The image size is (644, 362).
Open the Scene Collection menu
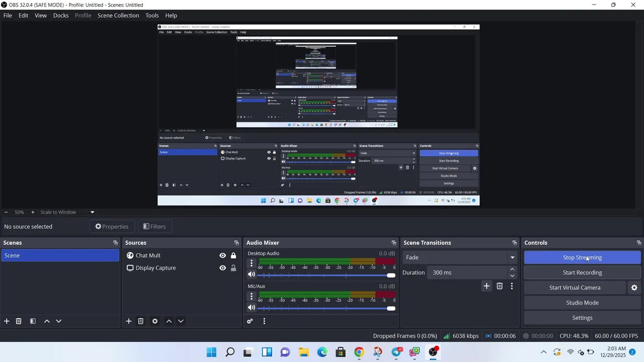[118, 16]
